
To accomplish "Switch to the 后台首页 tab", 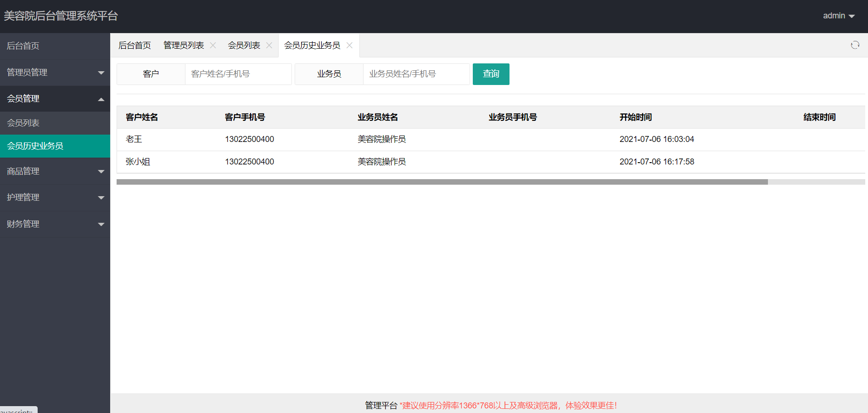I will pos(134,45).
